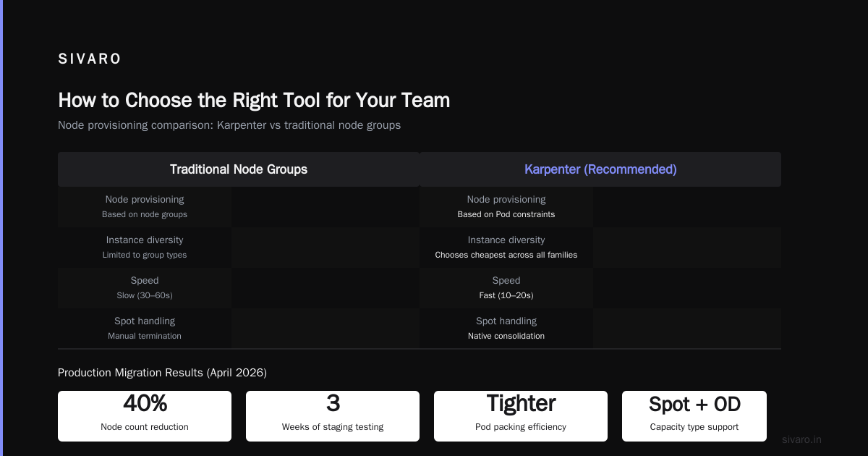The width and height of the screenshot is (868, 456).
Task: Open the '40%' node count reduction card
Action: pos(145,416)
